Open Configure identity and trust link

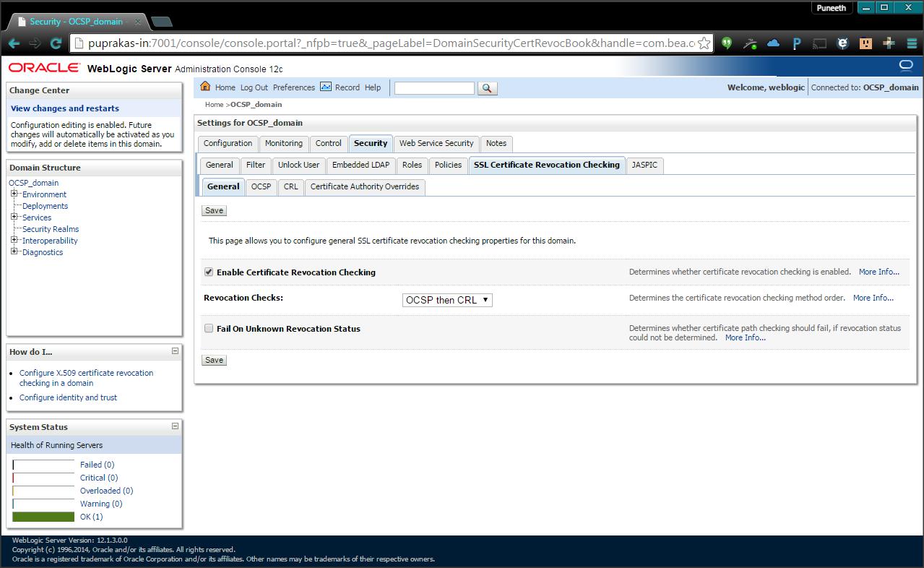click(68, 397)
